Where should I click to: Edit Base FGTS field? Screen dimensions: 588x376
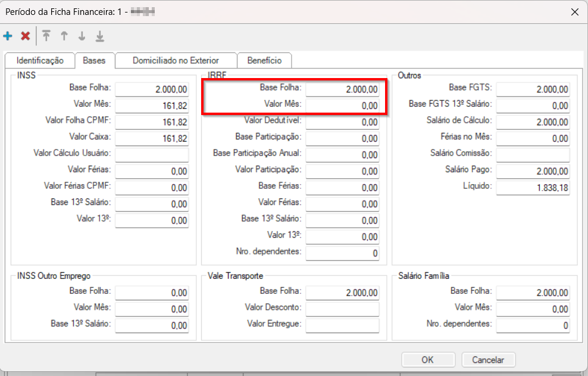[533, 89]
